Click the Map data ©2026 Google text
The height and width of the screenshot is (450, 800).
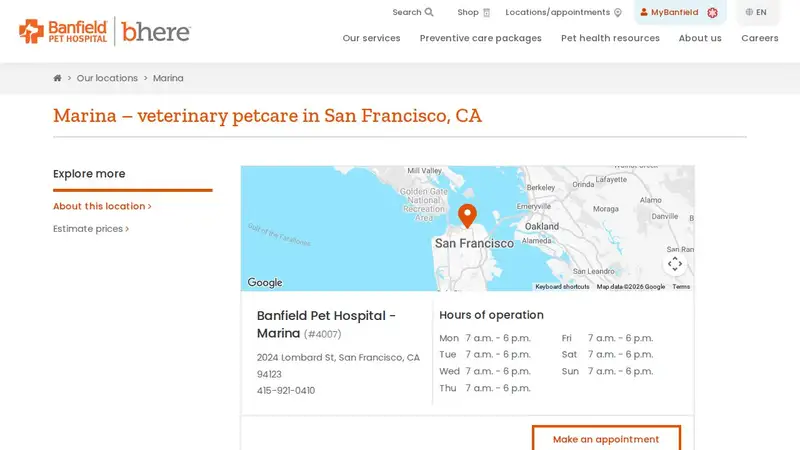[631, 287]
